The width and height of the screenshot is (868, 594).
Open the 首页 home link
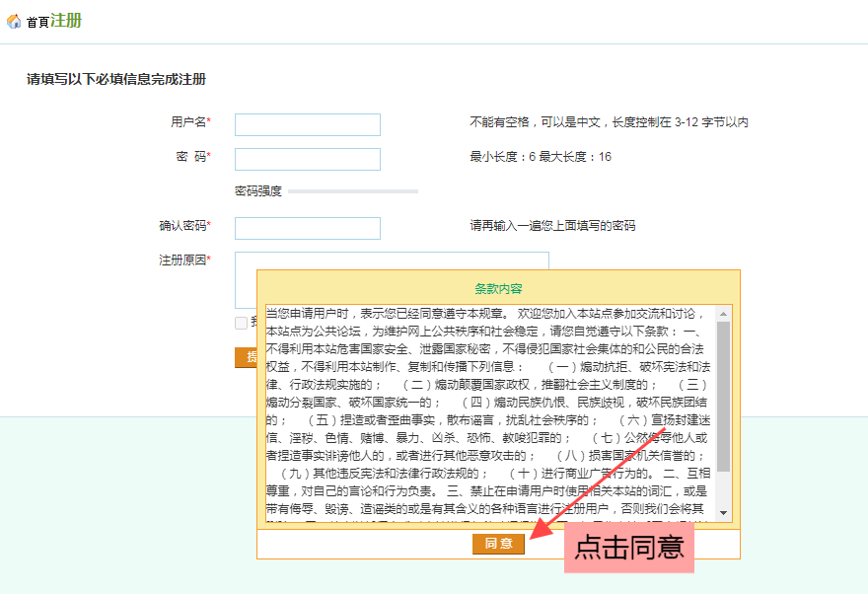37,22
